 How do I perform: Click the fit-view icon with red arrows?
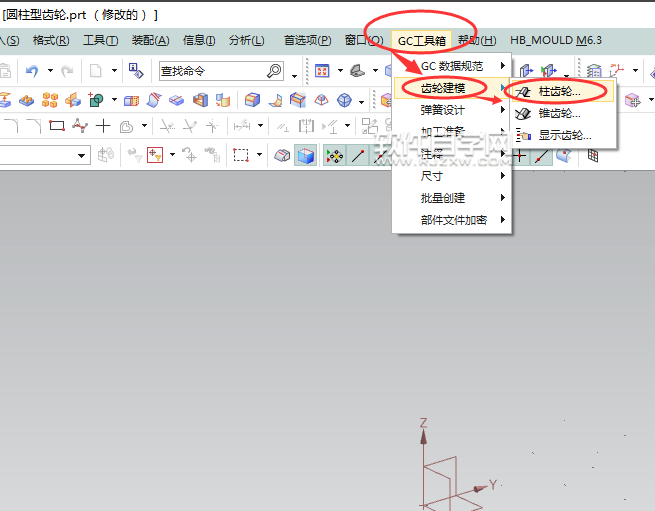pyautogui.click(x=322, y=71)
